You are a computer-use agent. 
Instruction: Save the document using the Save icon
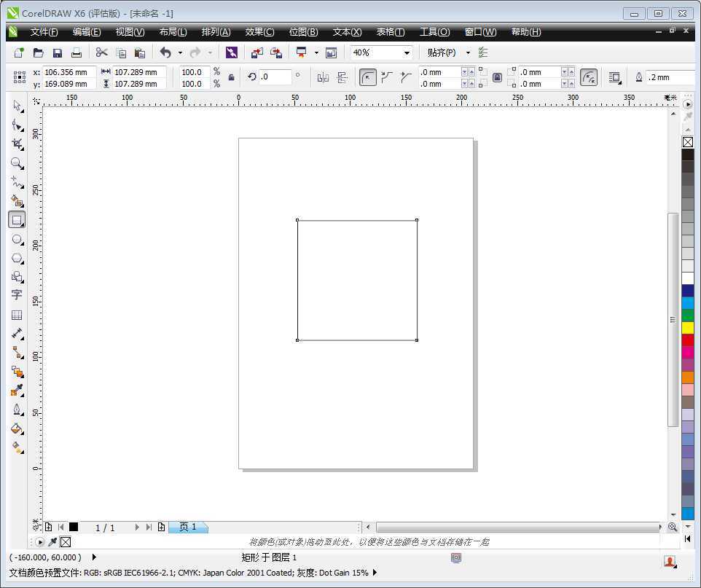(57, 52)
